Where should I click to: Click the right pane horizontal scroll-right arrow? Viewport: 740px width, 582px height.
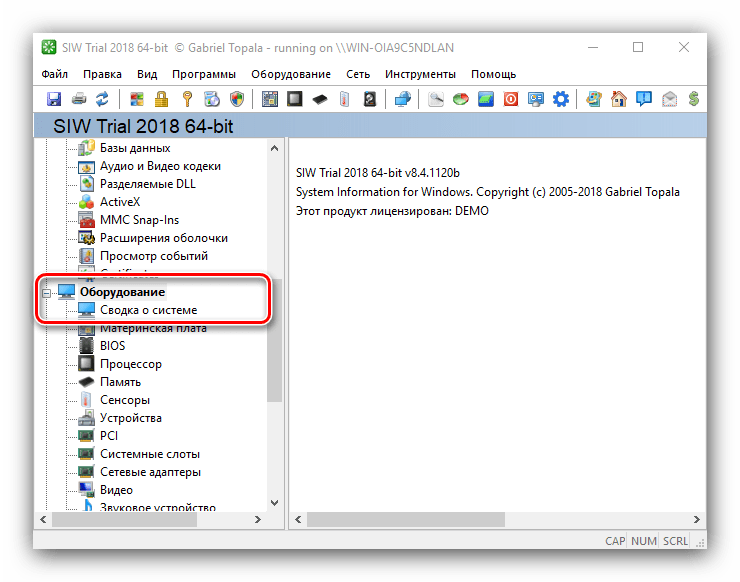[x=697, y=519]
